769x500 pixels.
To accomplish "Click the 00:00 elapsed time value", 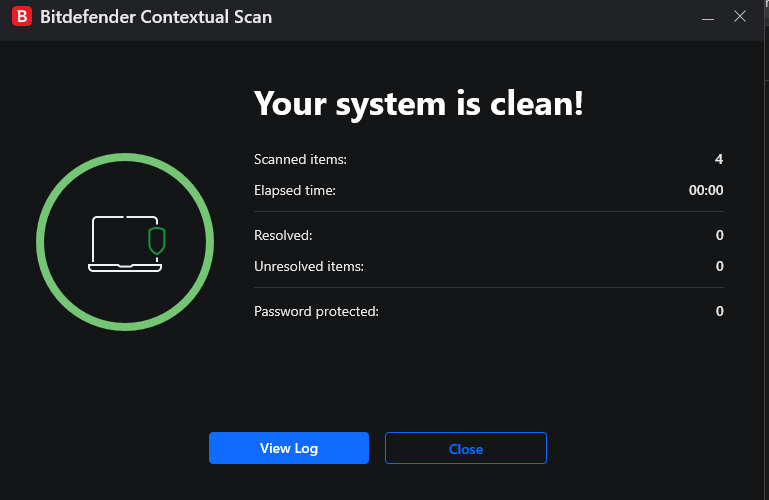I will point(706,190).
